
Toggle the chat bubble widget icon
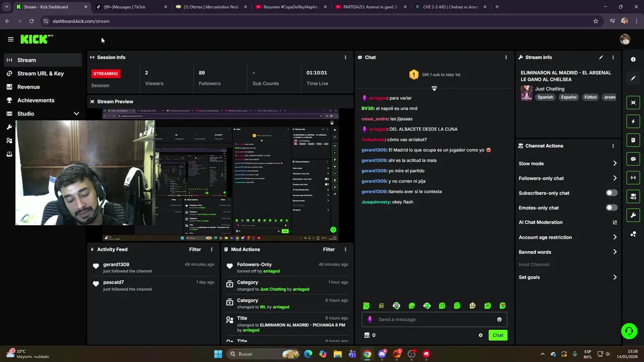(x=633, y=159)
